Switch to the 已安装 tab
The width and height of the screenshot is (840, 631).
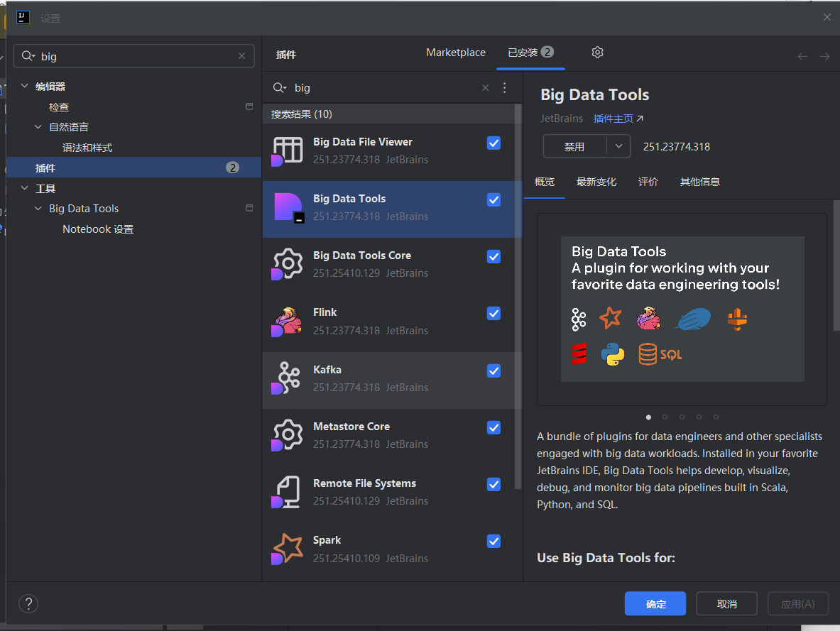530,53
